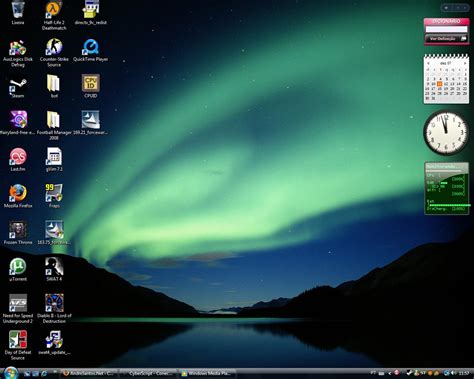This screenshot has height=379, width=474.
Task: Open the 169.21_forceware driver icon
Action: 90,123
